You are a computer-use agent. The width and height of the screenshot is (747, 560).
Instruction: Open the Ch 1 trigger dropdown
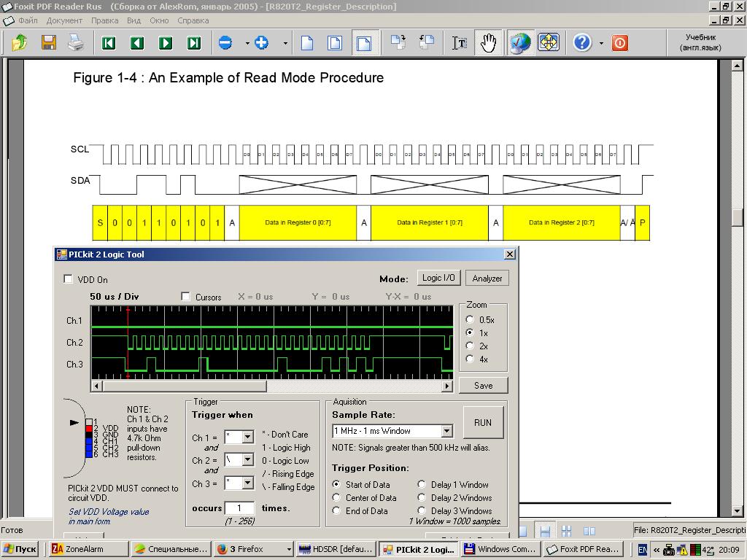248,437
